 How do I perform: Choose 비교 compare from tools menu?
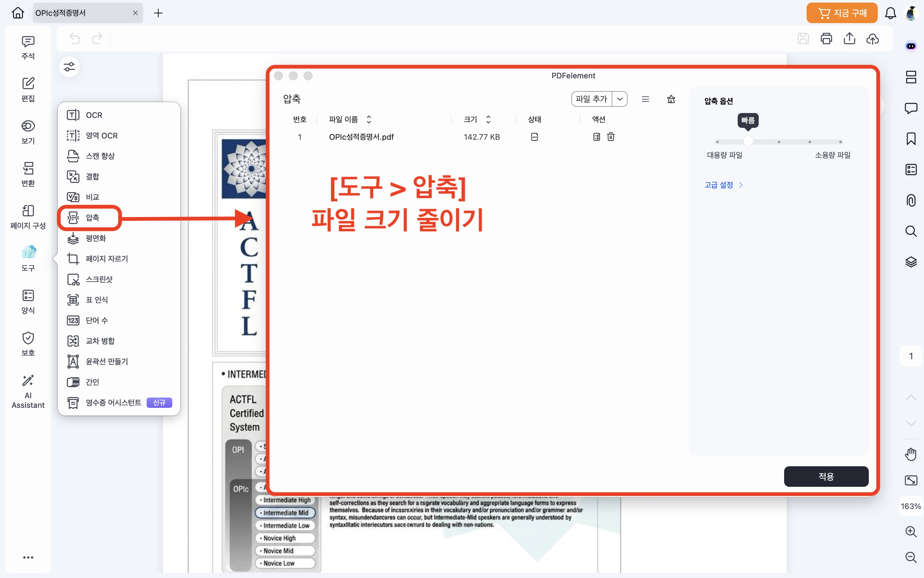click(119, 197)
